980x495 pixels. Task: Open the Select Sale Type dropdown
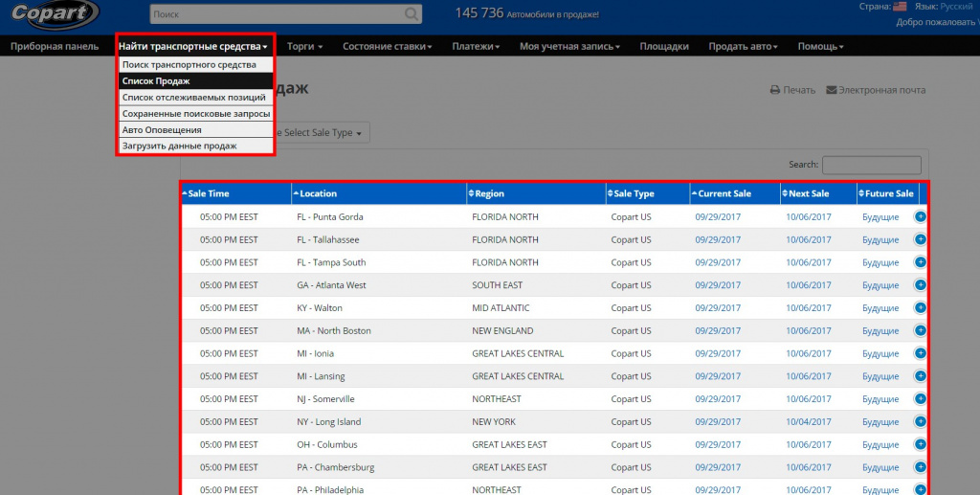[322, 132]
